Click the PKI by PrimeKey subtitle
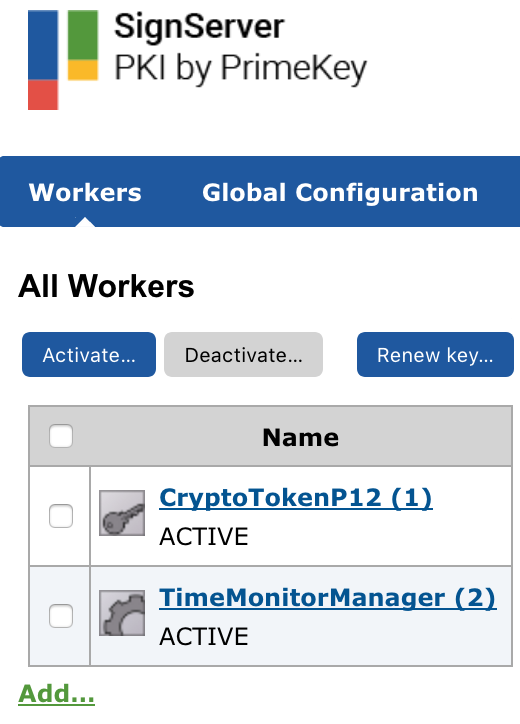520x724 pixels. tap(240, 69)
